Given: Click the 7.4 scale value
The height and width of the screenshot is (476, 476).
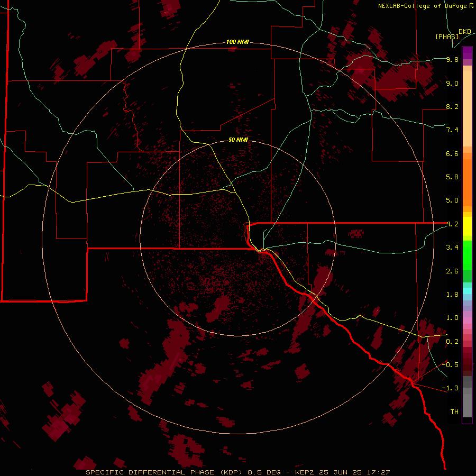Looking at the screenshot, I should tap(452, 130).
